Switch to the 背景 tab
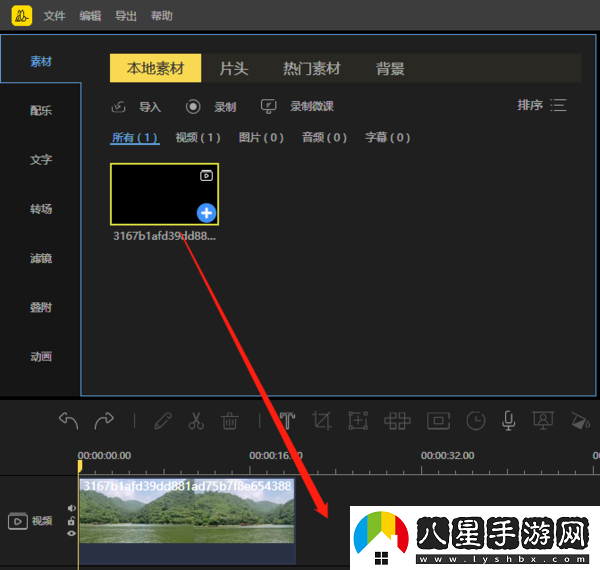The height and width of the screenshot is (570, 600). click(x=390, y=69)
